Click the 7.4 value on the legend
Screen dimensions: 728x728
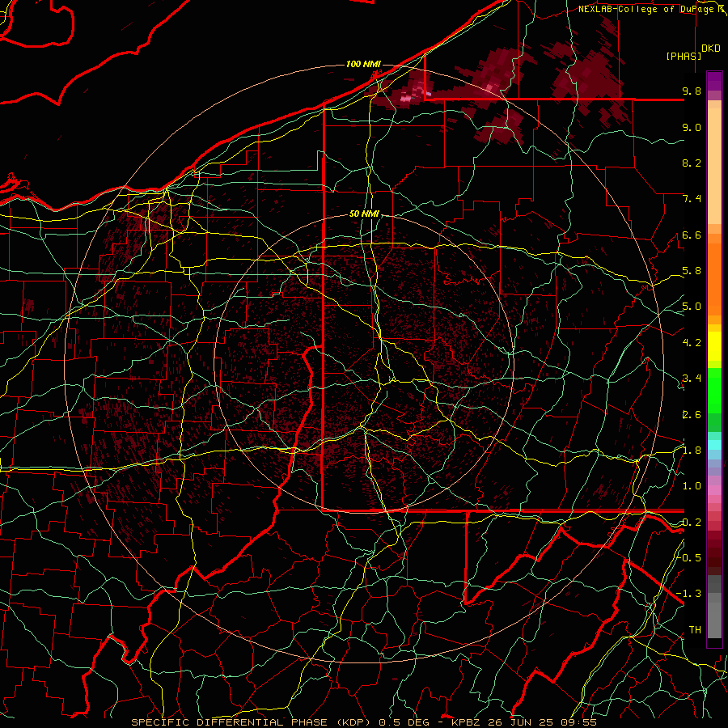pos(692,199)
